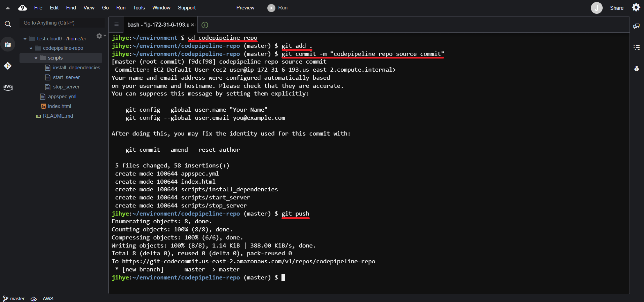Click the Preview button

[245, 8]
